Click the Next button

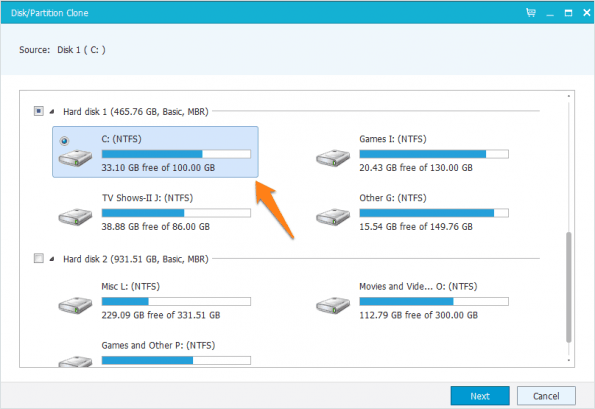(x=480, y=396)
